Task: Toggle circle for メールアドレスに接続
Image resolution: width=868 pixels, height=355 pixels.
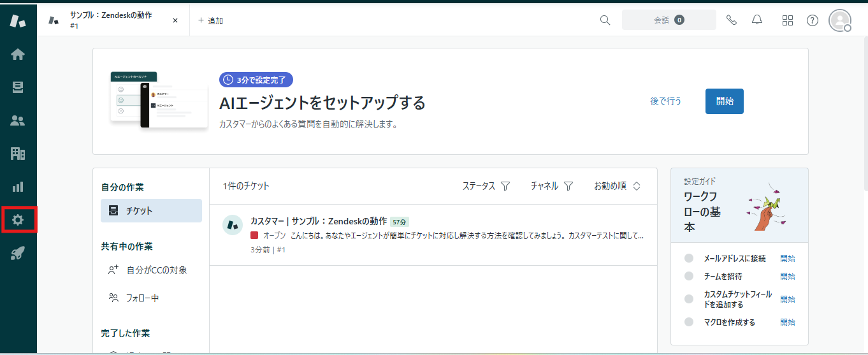Action: (x=689, y=258)
